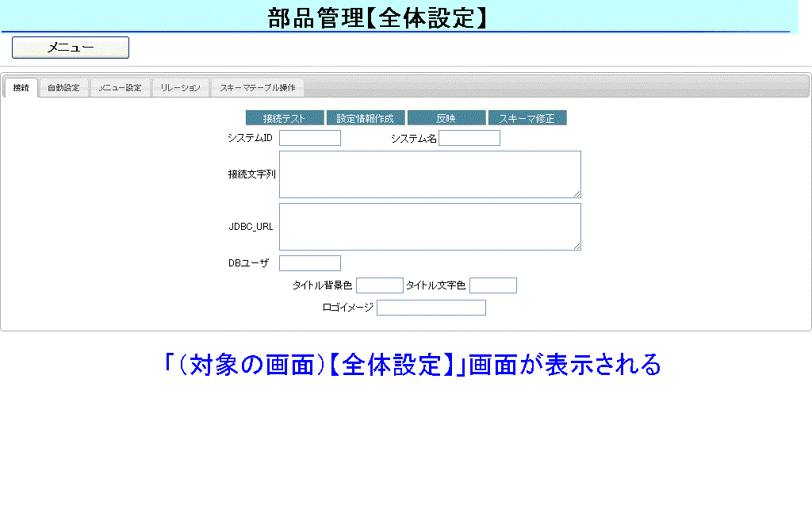
Task: Click the JDBC_URL textarea resize handle
Action: [577, 247]
